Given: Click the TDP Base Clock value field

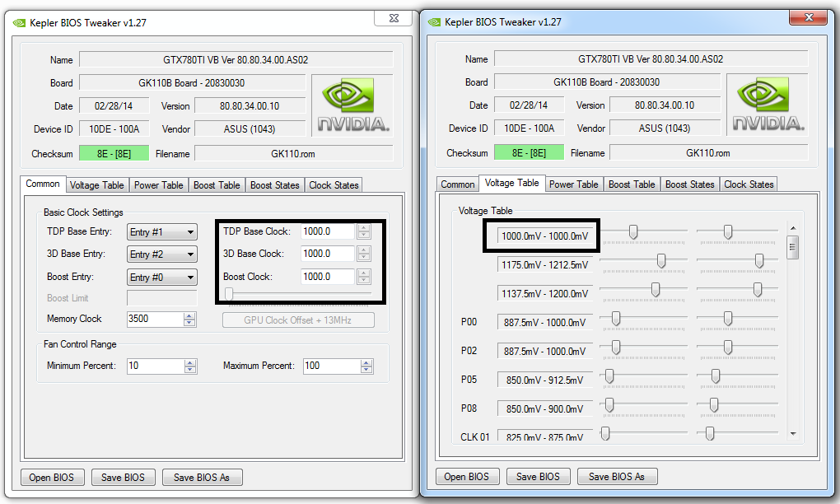Looking at the screenshot, I should [328, 231].
